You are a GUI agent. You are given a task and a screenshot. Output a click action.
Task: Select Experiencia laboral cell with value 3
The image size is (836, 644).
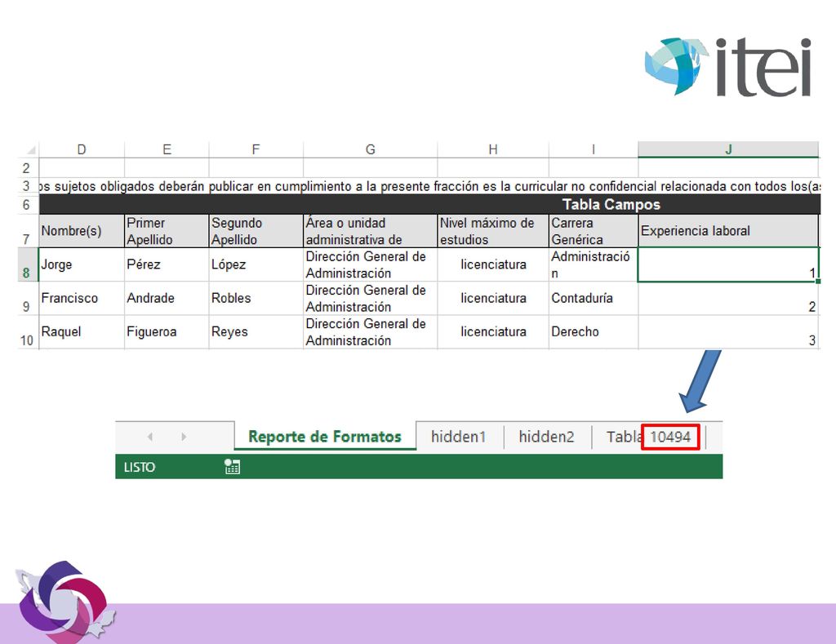tap(728, 331)
